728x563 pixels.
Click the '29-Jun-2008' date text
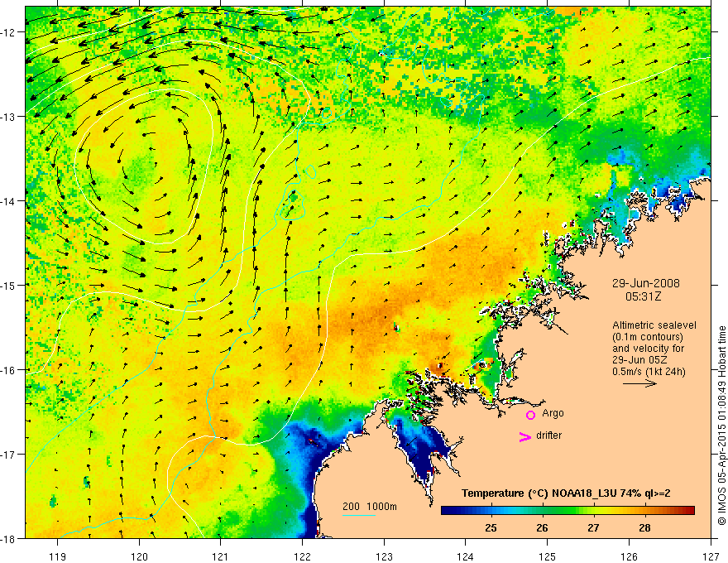646,283
